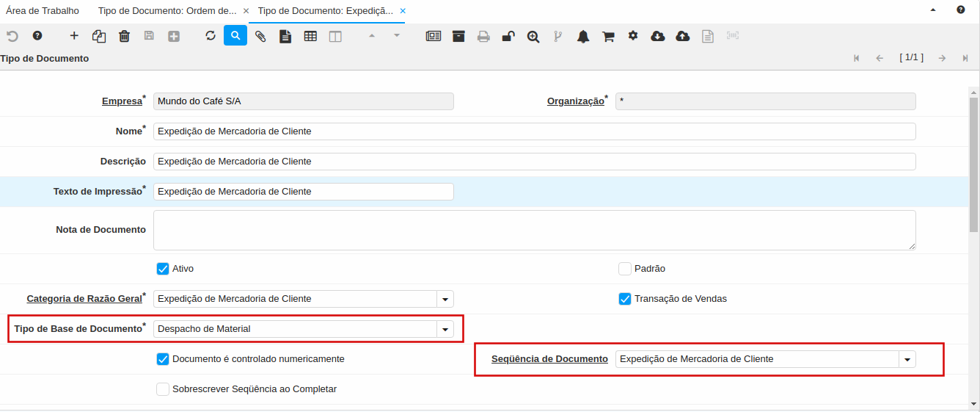Refresh the record with the requery icon
This screenshot has width=980, height=412.
tap(211, 36)
